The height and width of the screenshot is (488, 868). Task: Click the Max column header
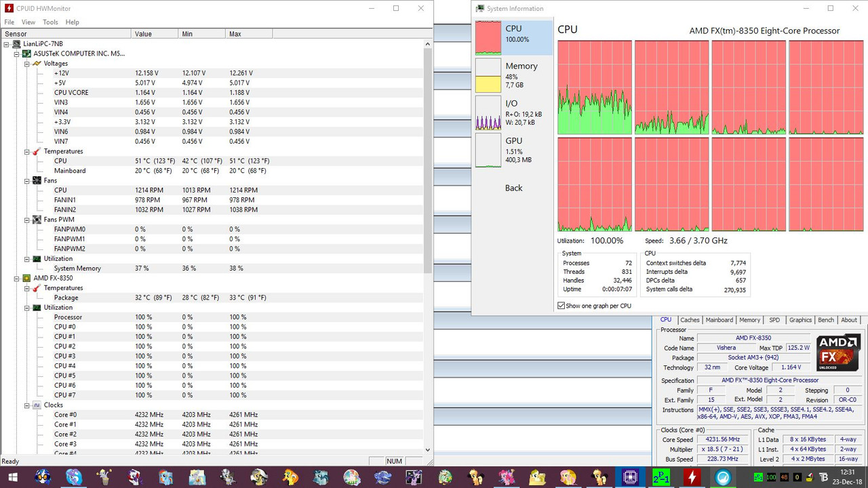(x=250, y=33)
